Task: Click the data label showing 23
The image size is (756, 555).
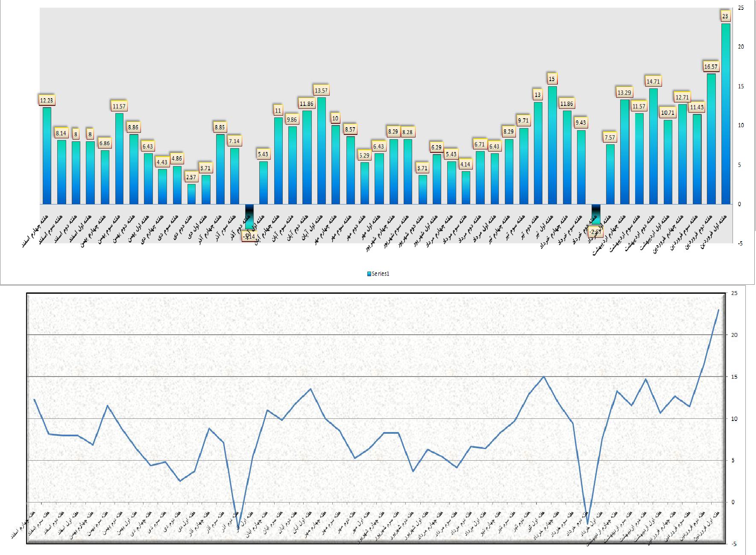Action: 725,17
